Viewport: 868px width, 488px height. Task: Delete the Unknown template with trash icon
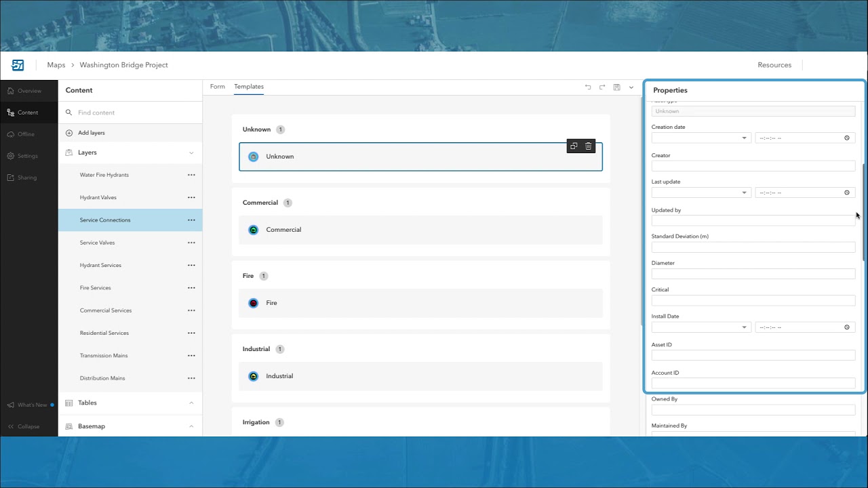pyautogui.click(x=588, y=146)
